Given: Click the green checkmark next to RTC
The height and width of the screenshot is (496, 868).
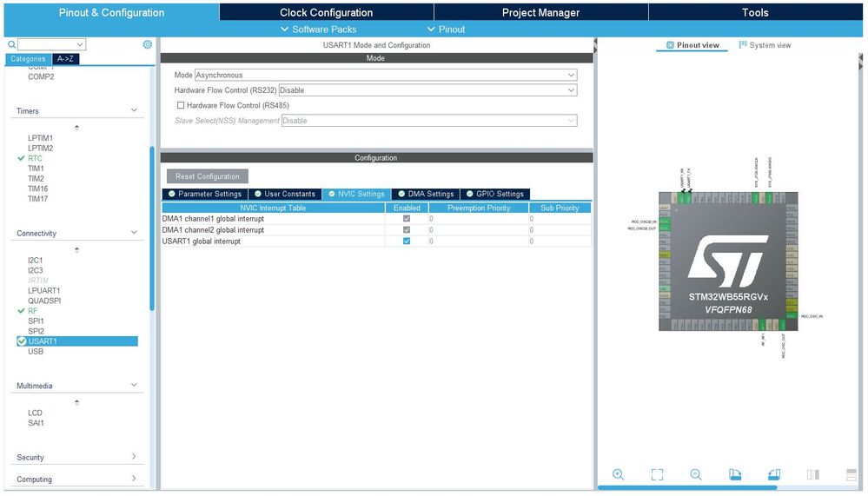Looking at the screenshot, I should (21, 158).
